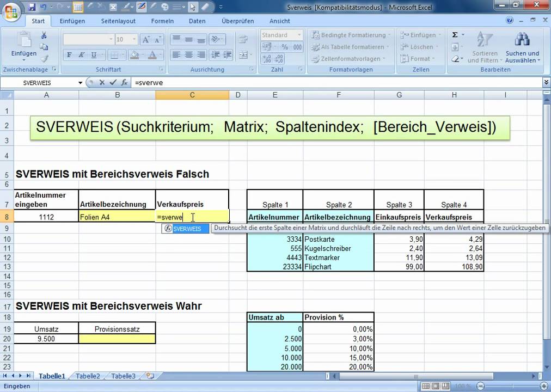This screenshot has height=392, width=551.
Task: Open the Office button menu
Action: pos(11,12)
